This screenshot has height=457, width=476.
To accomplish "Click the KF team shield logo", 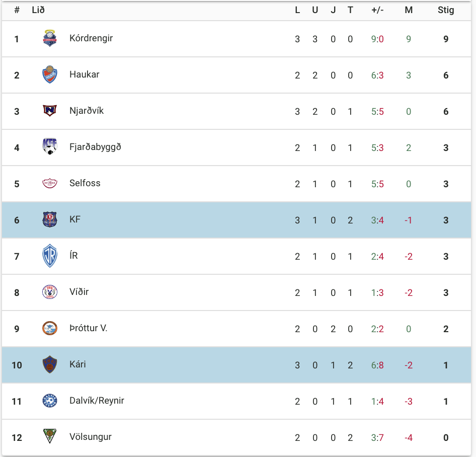I will 50,219.
